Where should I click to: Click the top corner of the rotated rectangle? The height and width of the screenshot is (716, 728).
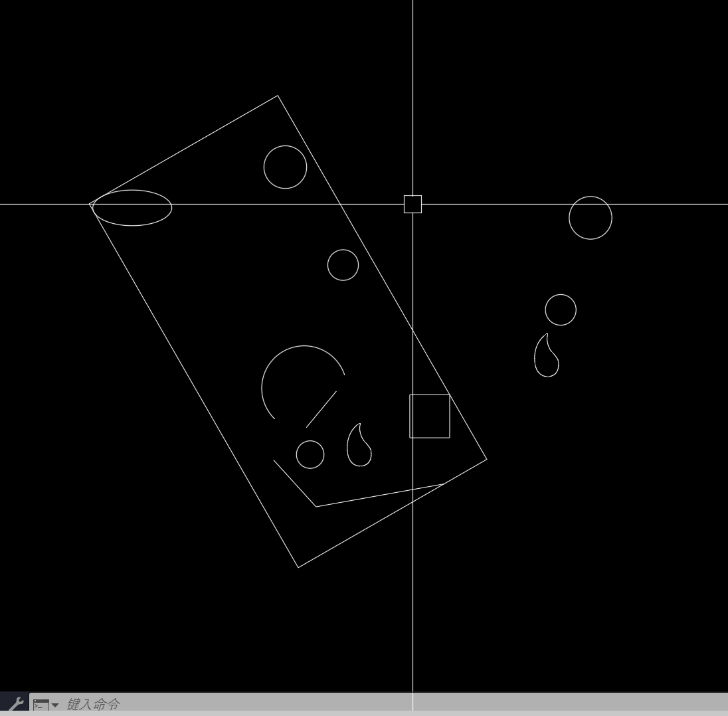(278, 96)
